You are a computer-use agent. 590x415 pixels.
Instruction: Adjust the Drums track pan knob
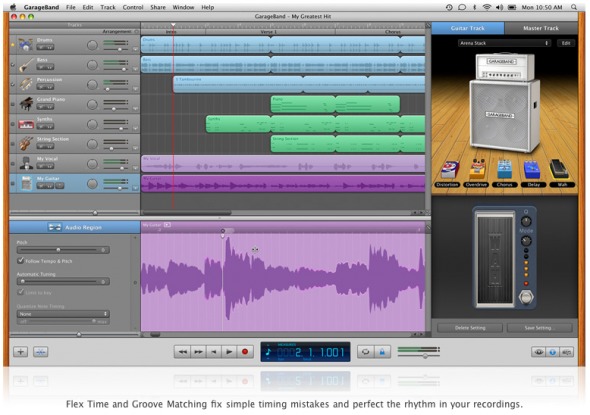[92, 45]
